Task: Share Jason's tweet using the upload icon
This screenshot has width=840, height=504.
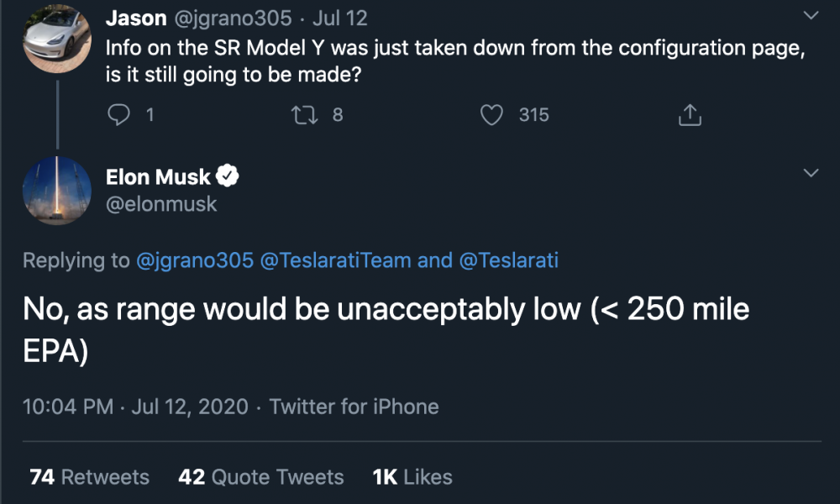Action: [690, 114]
